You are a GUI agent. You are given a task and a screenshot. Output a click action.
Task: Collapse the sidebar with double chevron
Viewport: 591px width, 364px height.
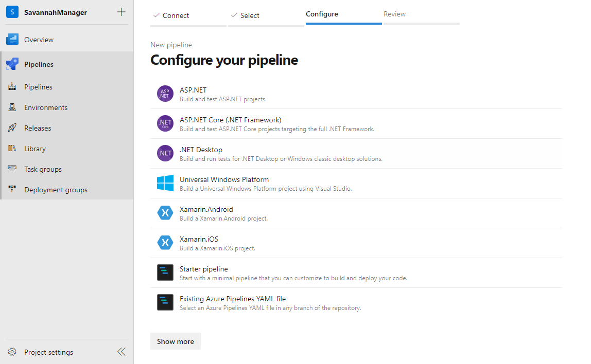pos(121,352)
